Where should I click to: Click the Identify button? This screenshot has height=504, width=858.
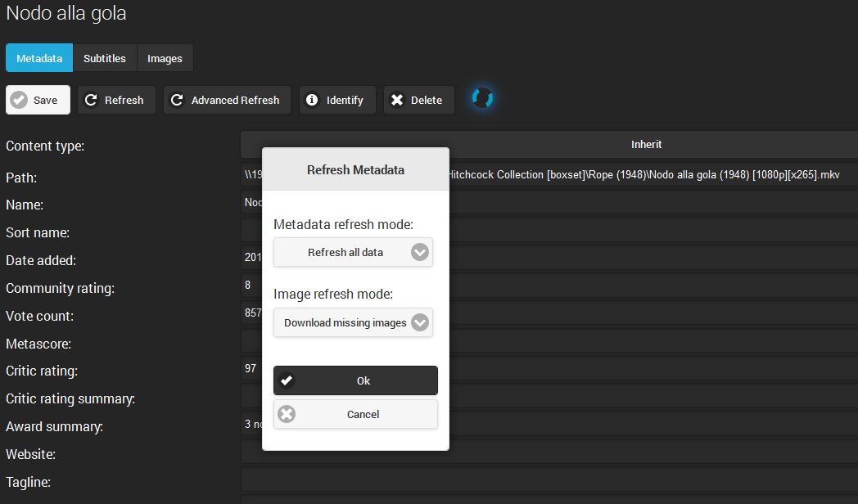point(337,100)
